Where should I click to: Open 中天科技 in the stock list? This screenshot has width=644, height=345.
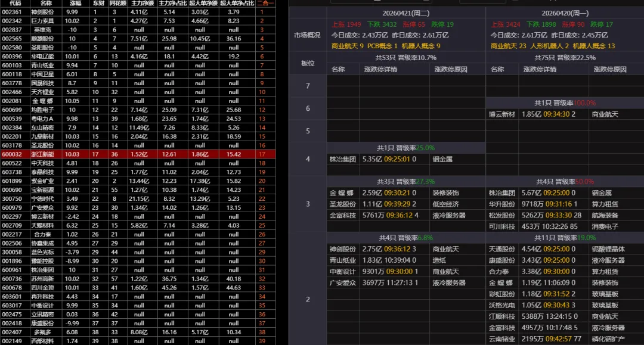pos(43,163)
